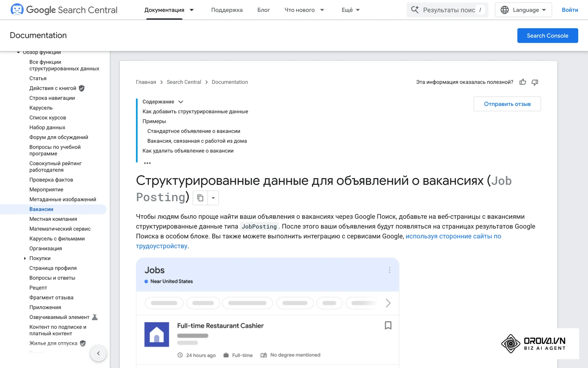This screenshot has width=588, height=368.
Task: Click the Google Search Central logo
Action: [64, 10]
